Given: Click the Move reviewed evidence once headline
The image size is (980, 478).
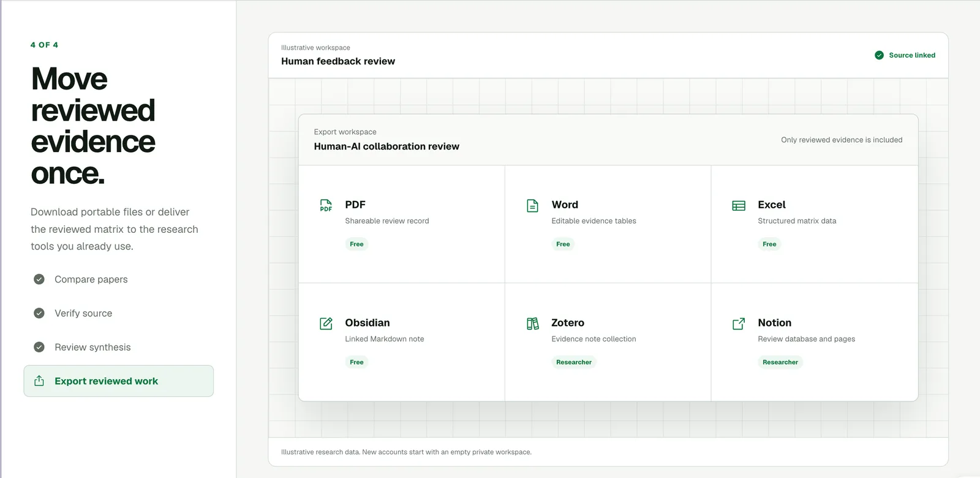Looking at the screenshot, I should point(93,126).
